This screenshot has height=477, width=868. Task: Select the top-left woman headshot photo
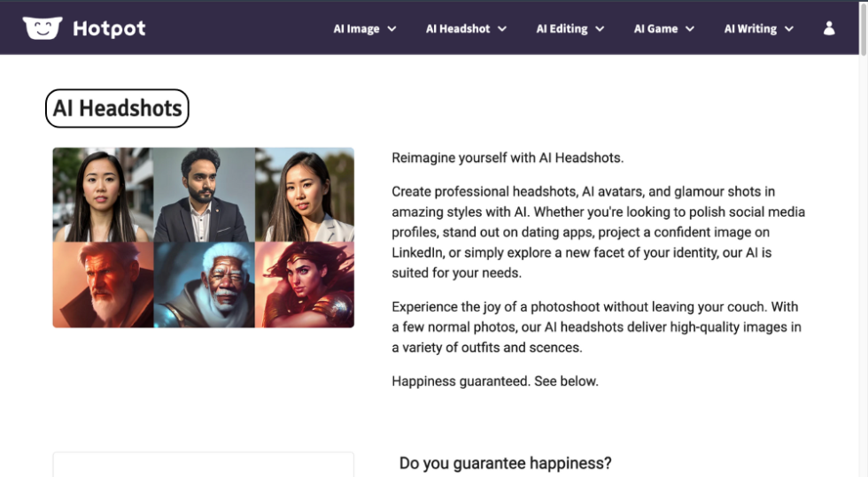(x=103, y=195)
